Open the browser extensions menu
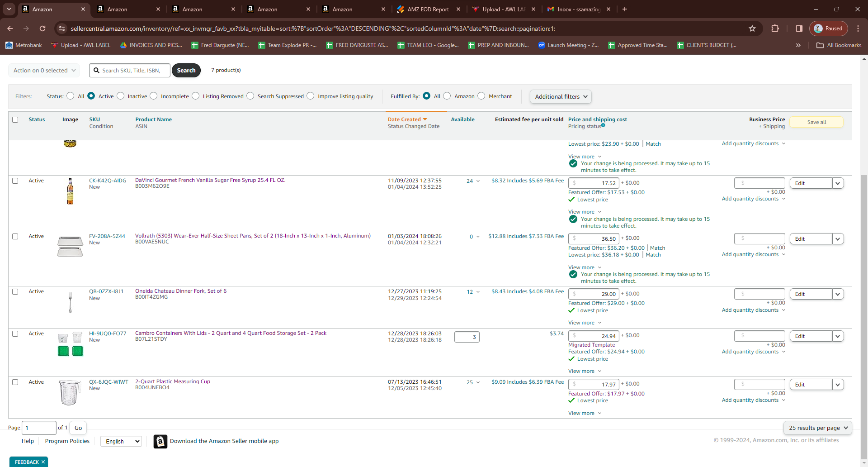868x467 pixels. 775,29
